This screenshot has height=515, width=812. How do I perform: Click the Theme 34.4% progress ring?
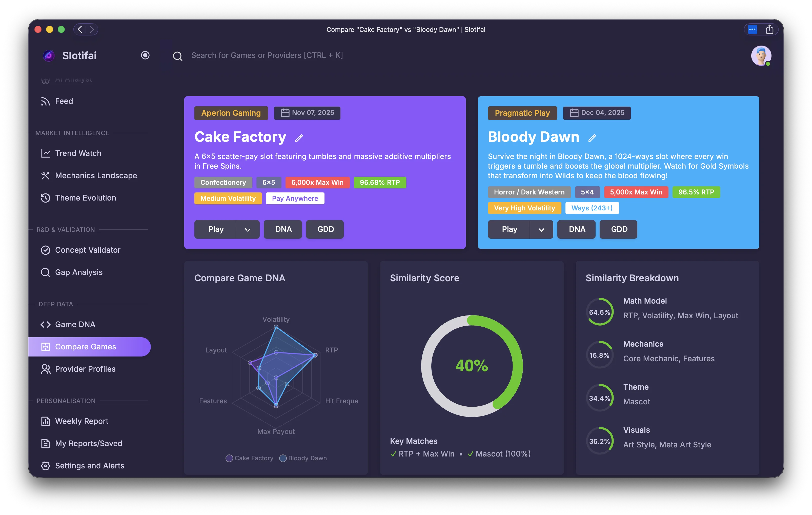(600, 398)
